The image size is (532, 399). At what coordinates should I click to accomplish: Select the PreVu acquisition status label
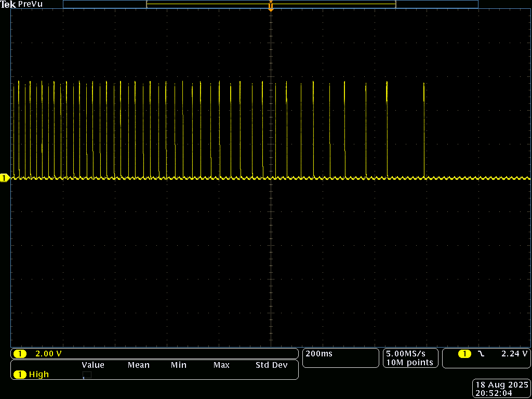[30, 4]
